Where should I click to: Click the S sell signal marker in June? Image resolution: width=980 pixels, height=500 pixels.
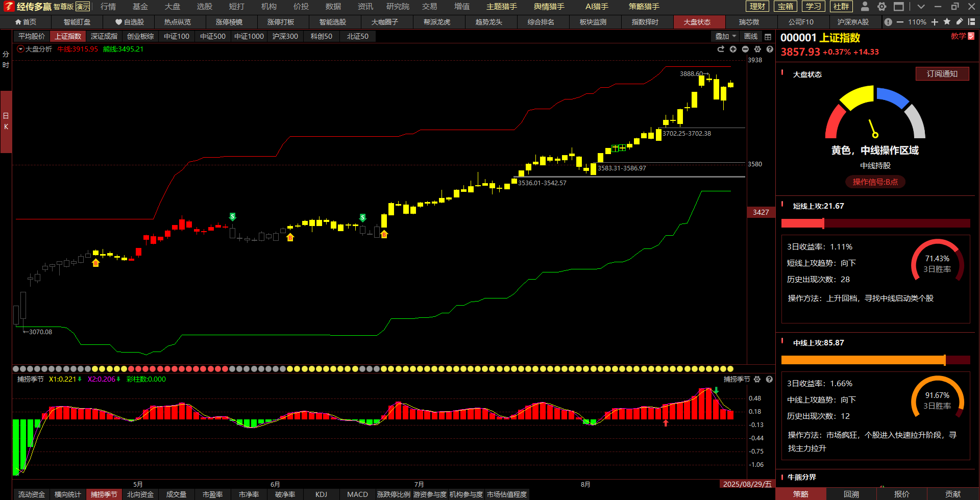tap(362, 218)
